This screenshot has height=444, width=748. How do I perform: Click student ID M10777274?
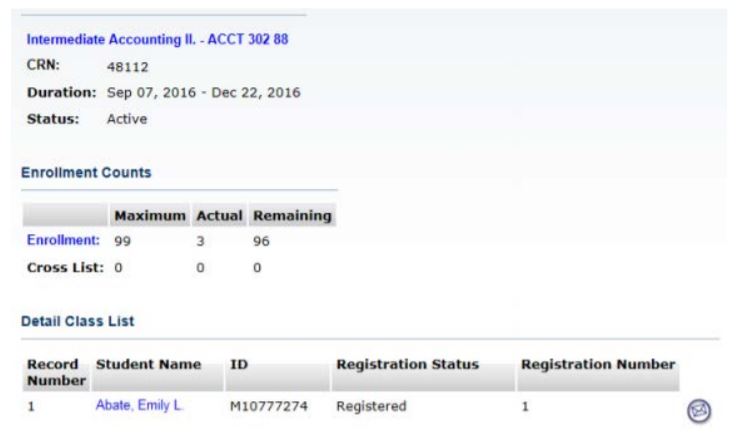click(270, 407)
